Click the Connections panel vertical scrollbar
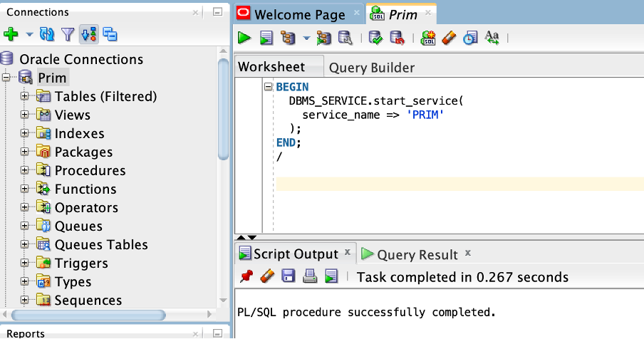 coord(224,109)
